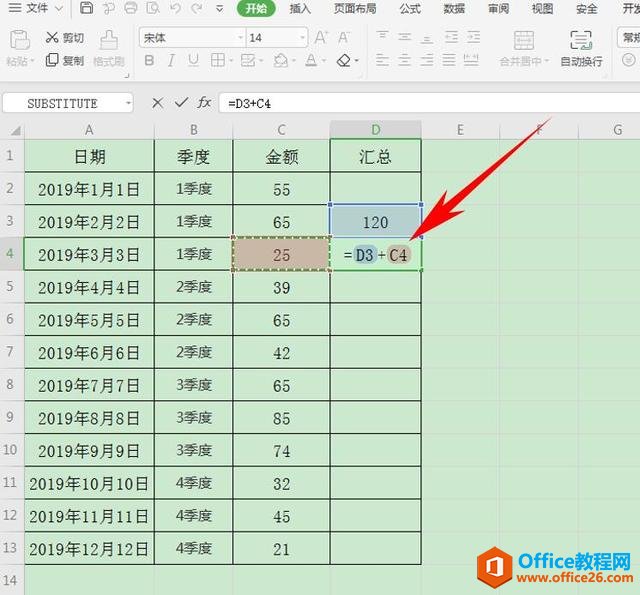Confirm formula entry with the checkmark icon

181,103
